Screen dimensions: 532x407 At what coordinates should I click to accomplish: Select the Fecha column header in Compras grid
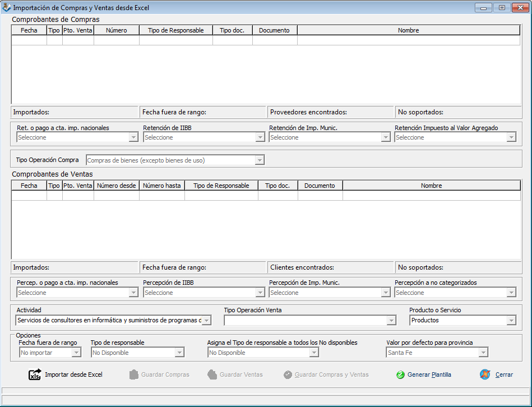click(29, 30)
